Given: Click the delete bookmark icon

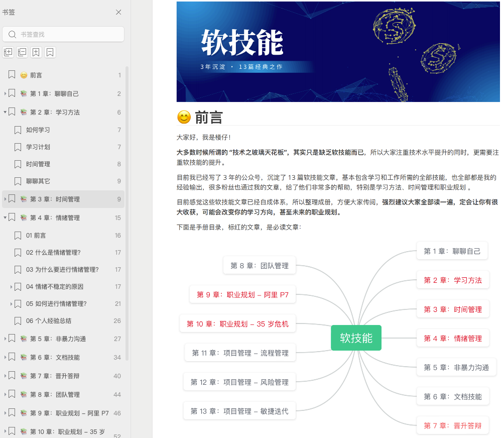Looking at the screenshot, I should (50, 52).
